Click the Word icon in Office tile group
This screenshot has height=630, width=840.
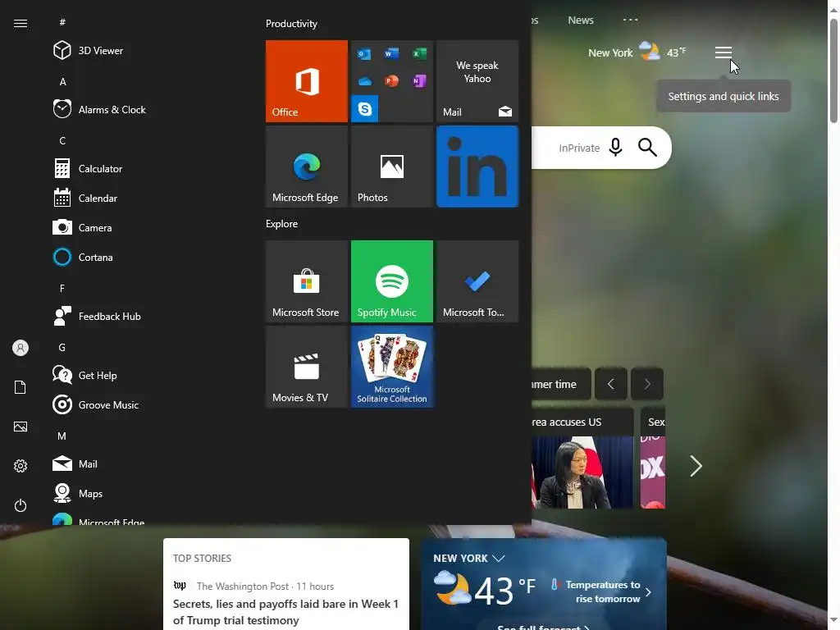(x=391, y=53)
